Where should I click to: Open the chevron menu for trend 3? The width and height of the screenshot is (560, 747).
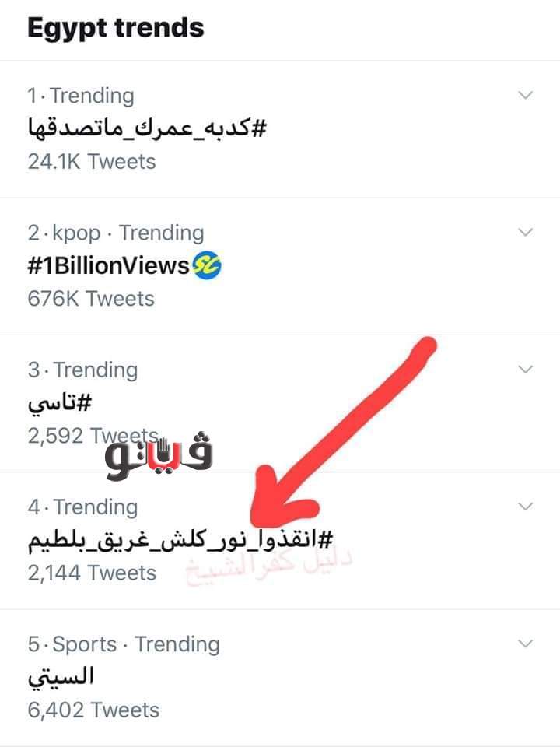(526, 370)
